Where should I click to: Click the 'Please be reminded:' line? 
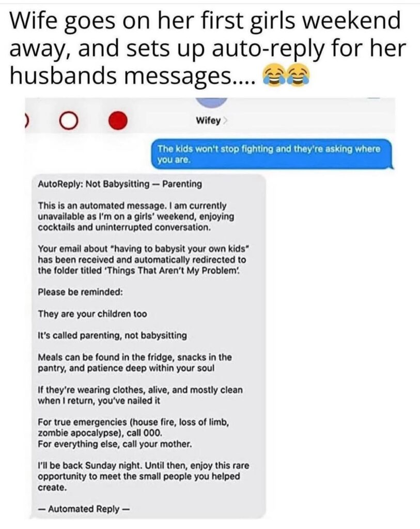click(80, 292)
